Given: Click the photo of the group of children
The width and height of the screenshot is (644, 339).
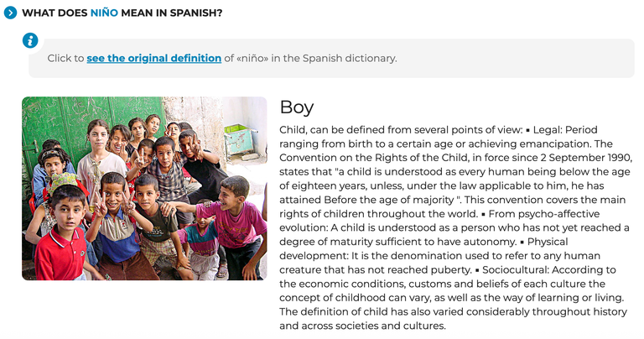Looking at the screenshot, I should pos(144,188).
